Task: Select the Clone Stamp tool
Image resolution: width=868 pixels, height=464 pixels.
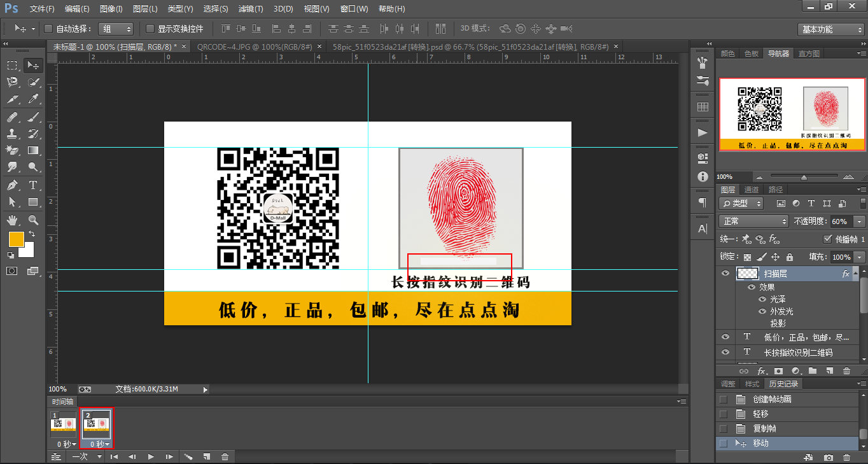Action: [x=12, y=134]
